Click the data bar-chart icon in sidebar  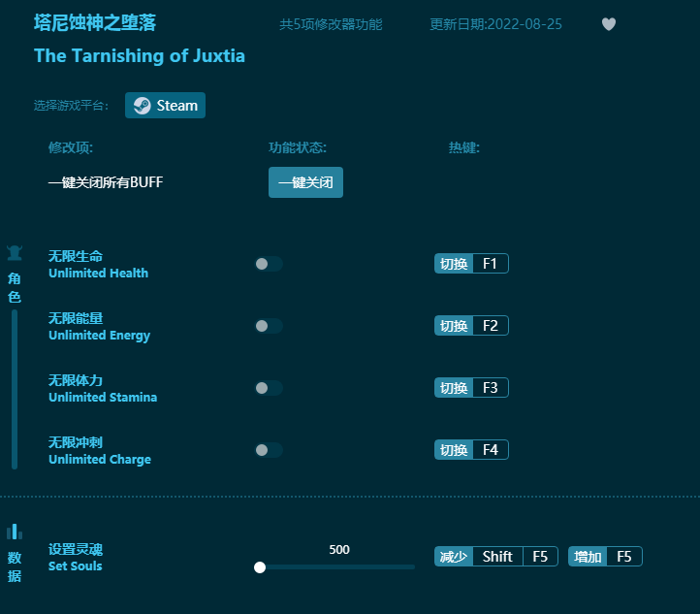(15, 532)
